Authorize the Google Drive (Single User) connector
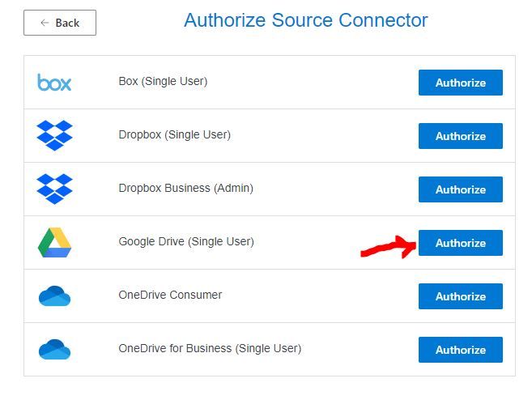 point(460,243)
